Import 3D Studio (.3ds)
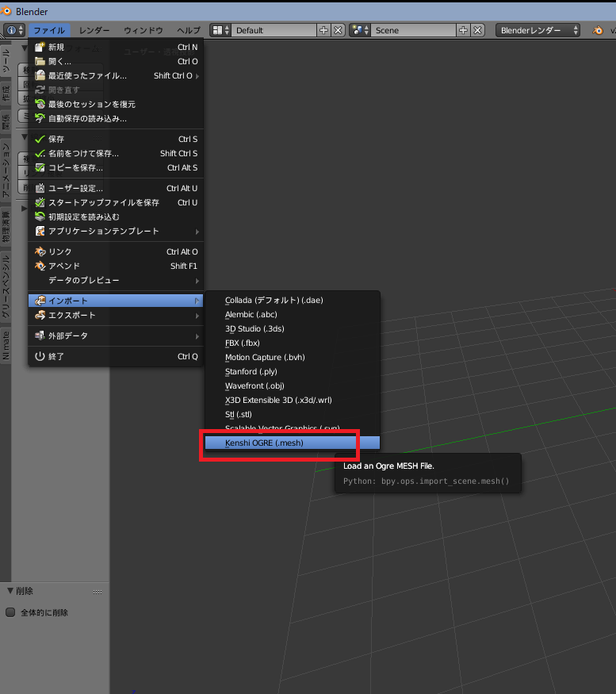 292,328
